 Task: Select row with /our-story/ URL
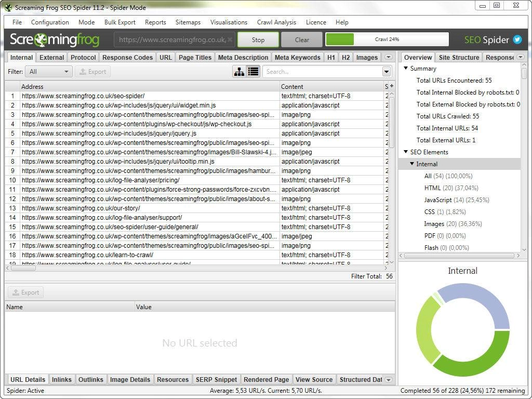[x=197, y=208]
